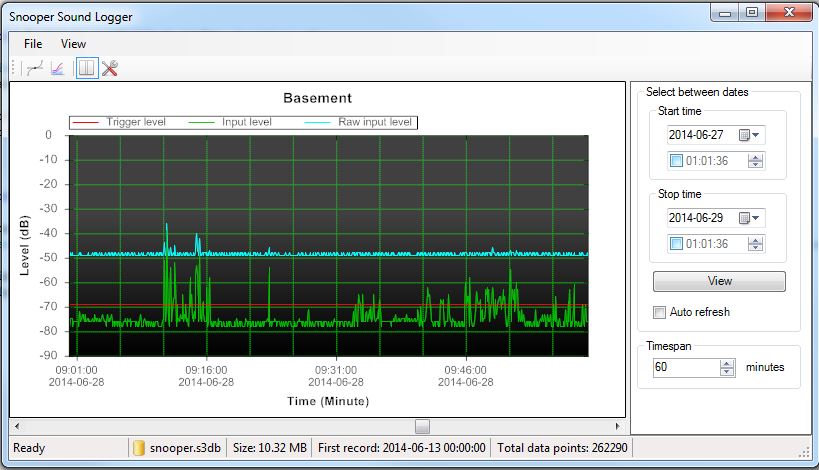The height and width of the screenshot is (470, 819).
Task: Maximize the Snooper Sound Logger window
Action: 752,13
